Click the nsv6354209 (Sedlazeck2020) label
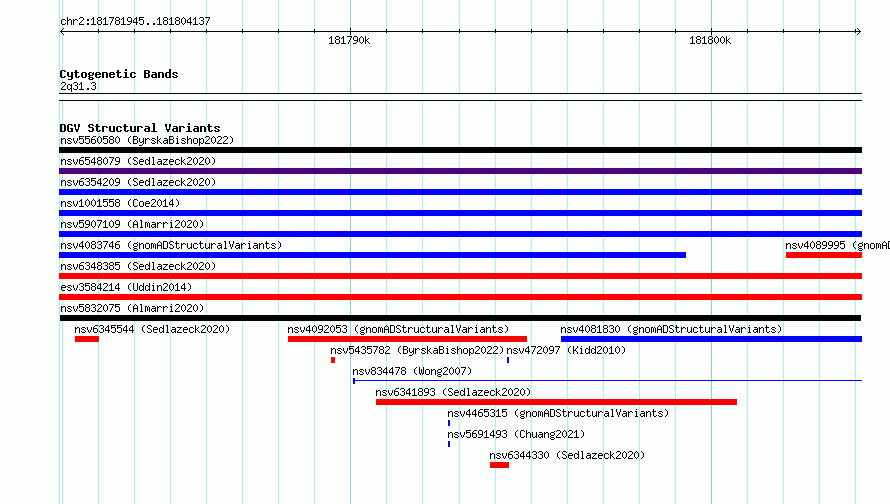The height and width of the screenshot is (504, 890). tap(138, 182)
